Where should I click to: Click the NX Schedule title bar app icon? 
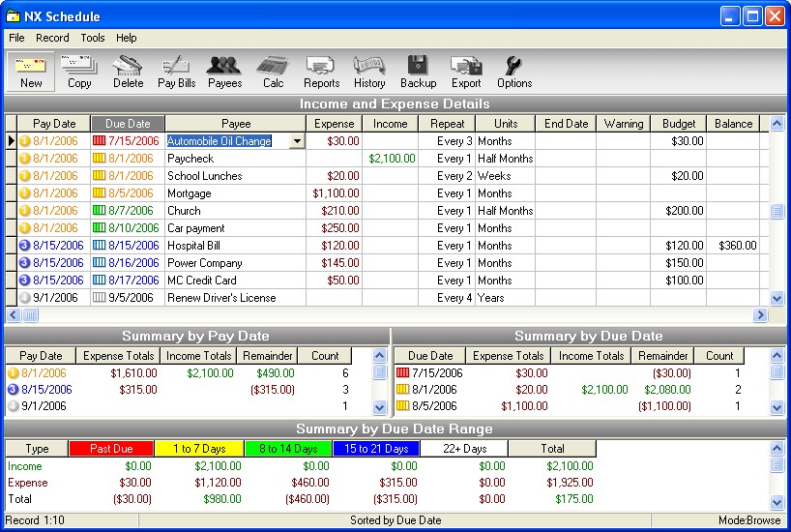[13, 16]
